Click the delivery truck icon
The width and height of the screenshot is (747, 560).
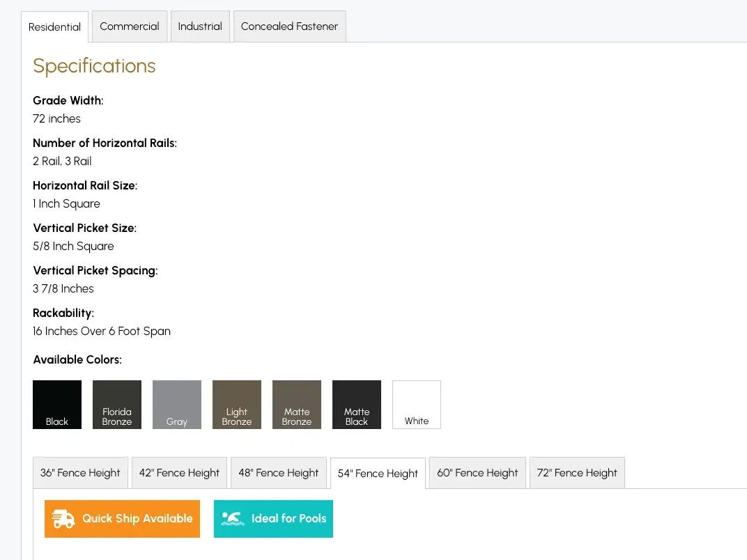tap(63, 519)
